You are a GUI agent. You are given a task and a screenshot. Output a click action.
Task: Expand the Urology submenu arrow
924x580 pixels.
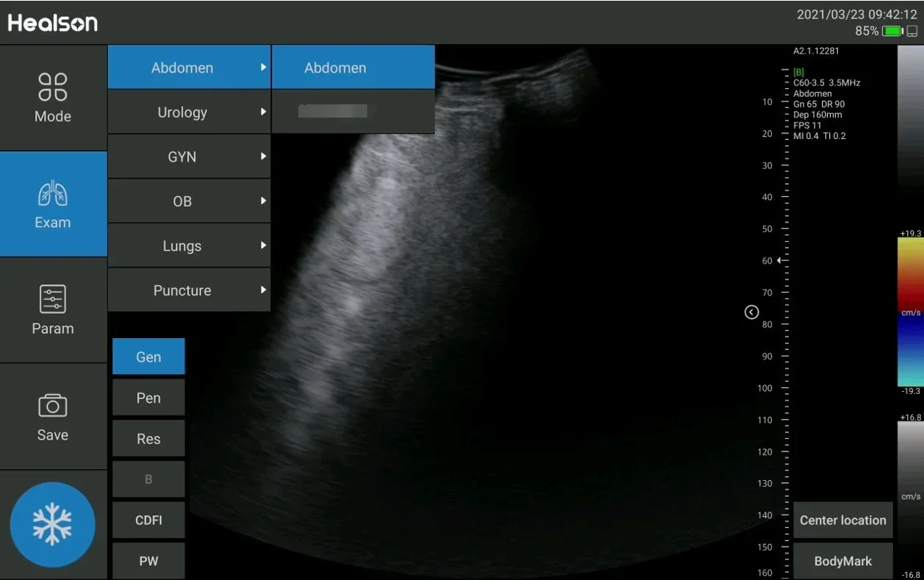pos(263,112)
